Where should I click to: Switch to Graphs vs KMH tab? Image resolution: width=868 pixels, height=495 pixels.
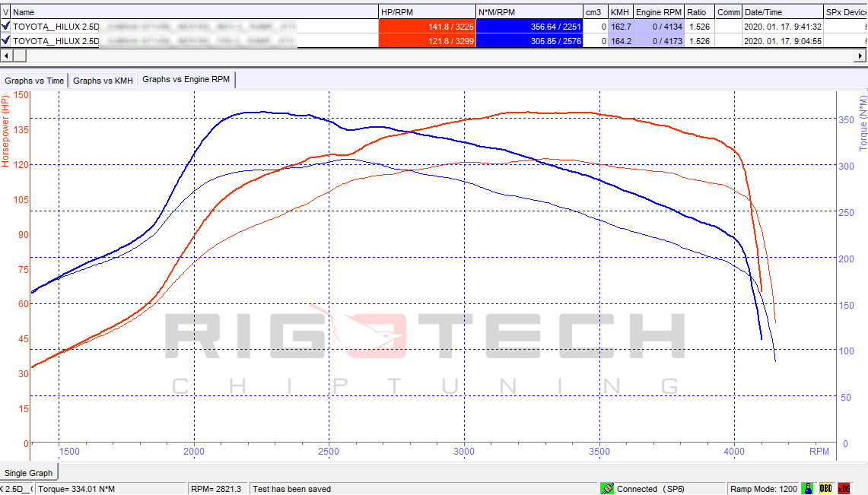click(x=103, y=81)
